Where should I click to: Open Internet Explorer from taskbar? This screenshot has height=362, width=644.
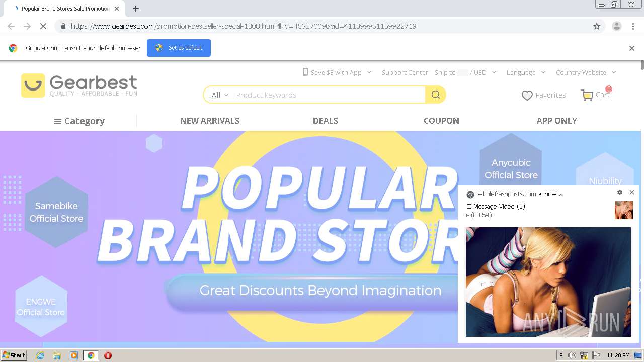click(x=40, y=355)
